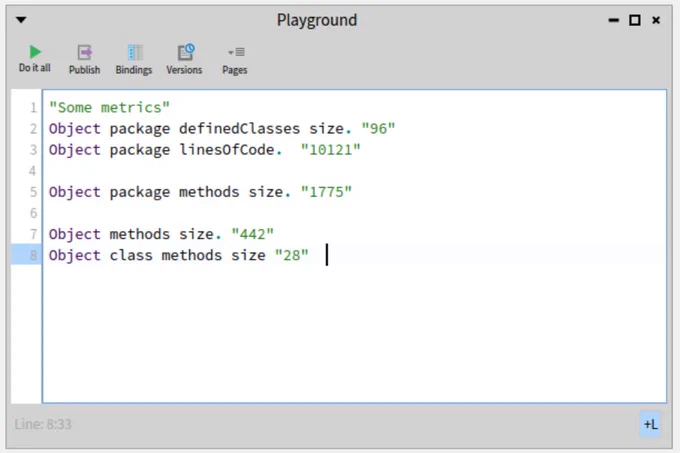Click the "442" result comment

(x=252, y=234)
